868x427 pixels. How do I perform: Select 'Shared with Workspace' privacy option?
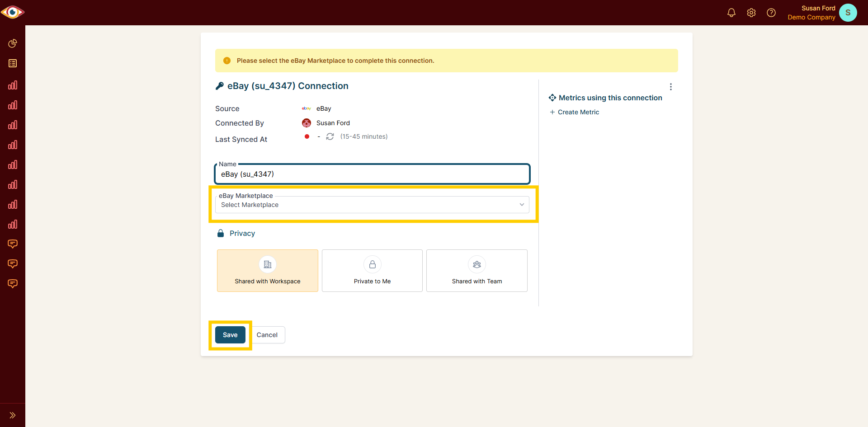coord(268,271)
